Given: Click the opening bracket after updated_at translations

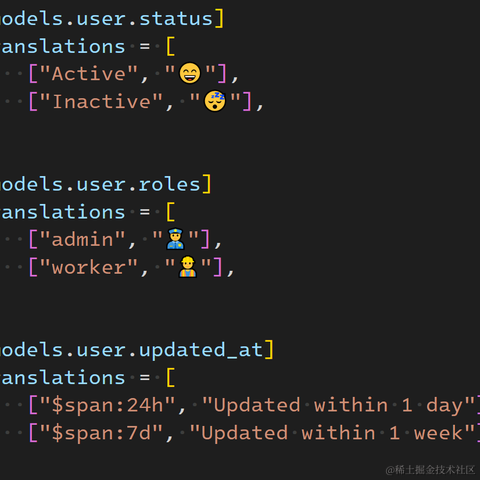Looking at the screenshot, I should click(170, 378).
